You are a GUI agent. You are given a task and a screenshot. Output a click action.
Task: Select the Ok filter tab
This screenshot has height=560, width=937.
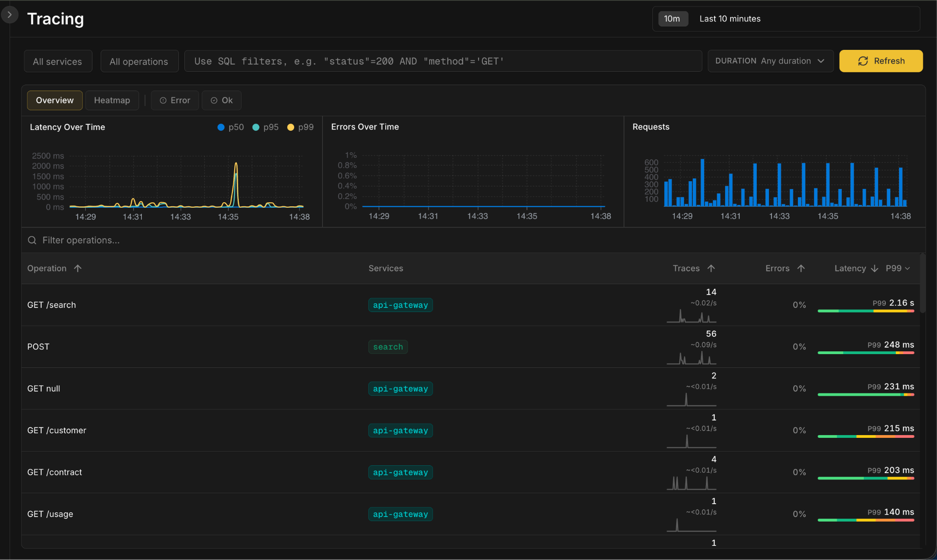[x=221, y=100]
